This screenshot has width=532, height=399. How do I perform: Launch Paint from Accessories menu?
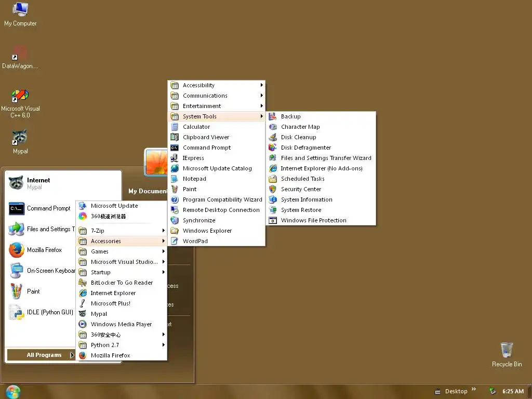click(217, 189)
